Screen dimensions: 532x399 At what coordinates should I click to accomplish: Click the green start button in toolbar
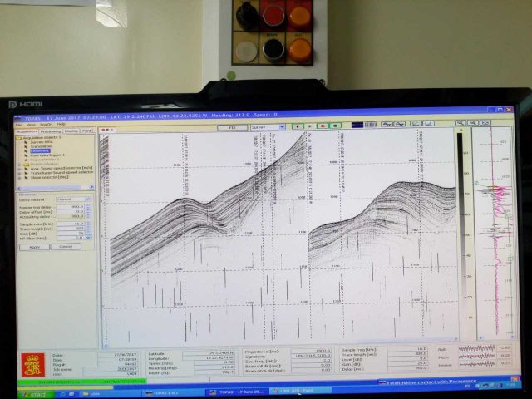coord(335,126)
